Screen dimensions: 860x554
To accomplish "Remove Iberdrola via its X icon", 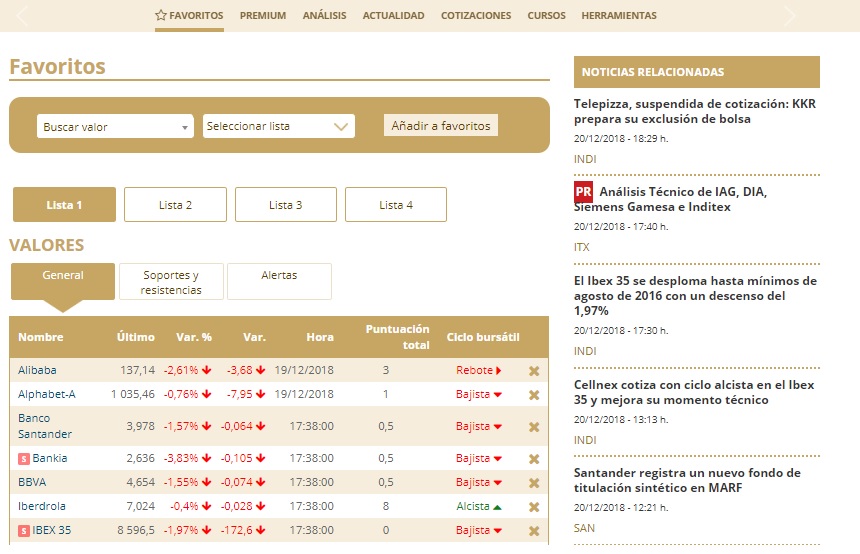I will click(534, 507).
